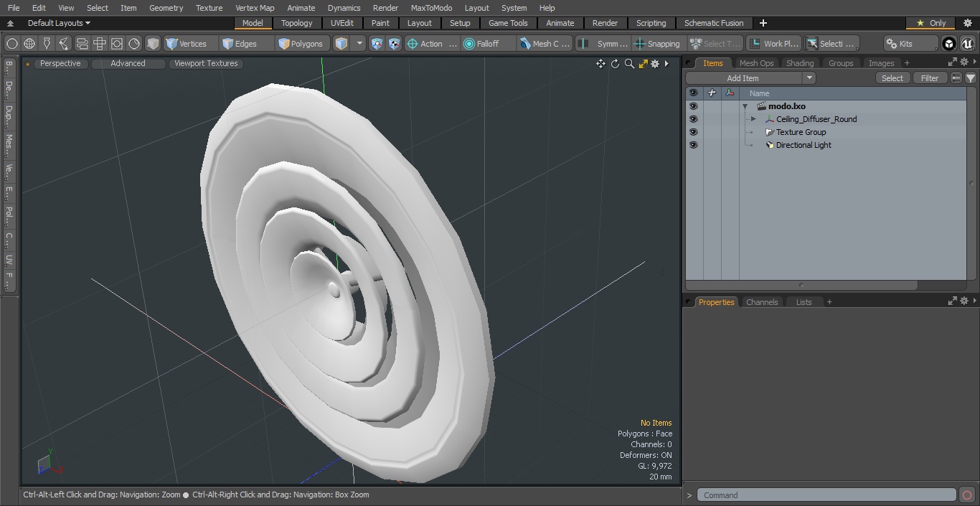
Task: Toggle visibility of Ceiling_Diffuser_Round
Action: click(693, 119)
